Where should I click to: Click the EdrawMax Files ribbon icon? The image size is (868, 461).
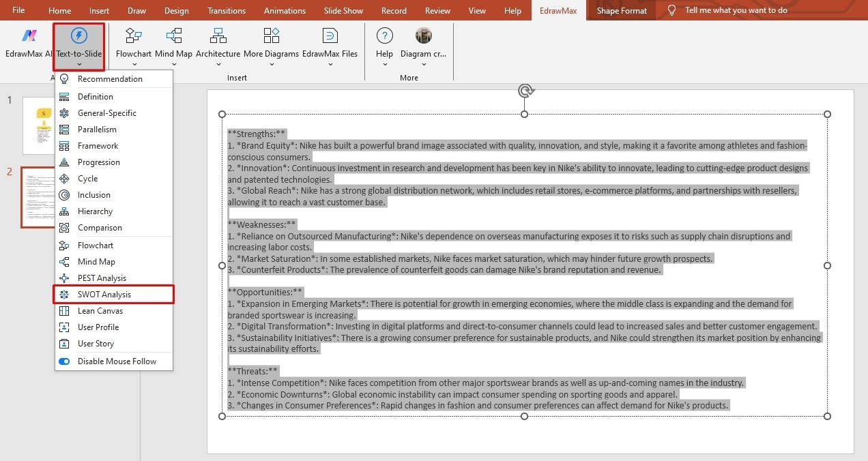330,35
